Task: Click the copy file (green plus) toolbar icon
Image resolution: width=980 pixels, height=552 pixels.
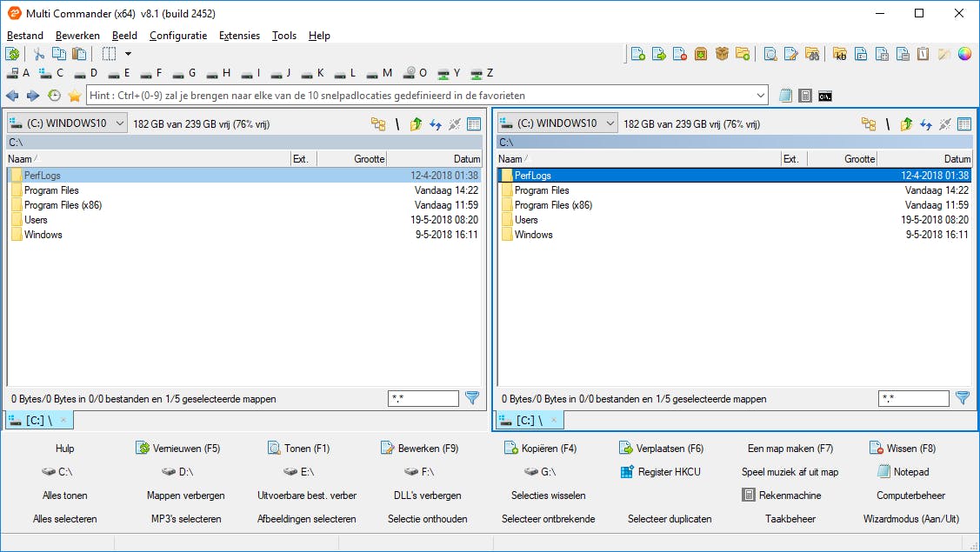Action: (638, 55)
